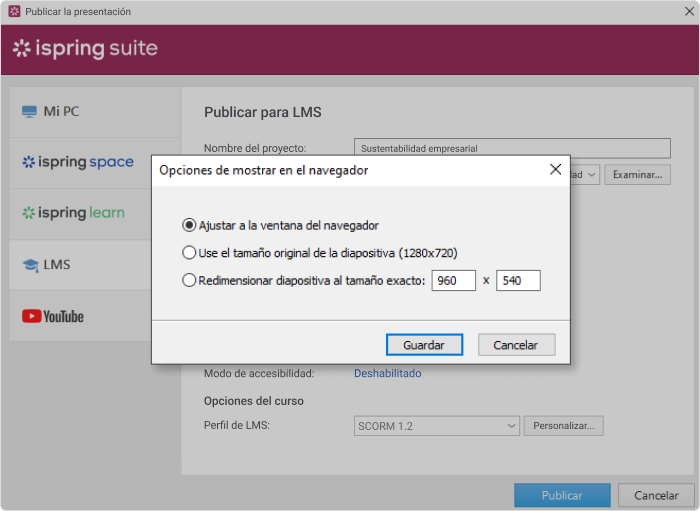
Task: Click Cancelar at the bottom of publish window
Action: [x=656, y=495]
